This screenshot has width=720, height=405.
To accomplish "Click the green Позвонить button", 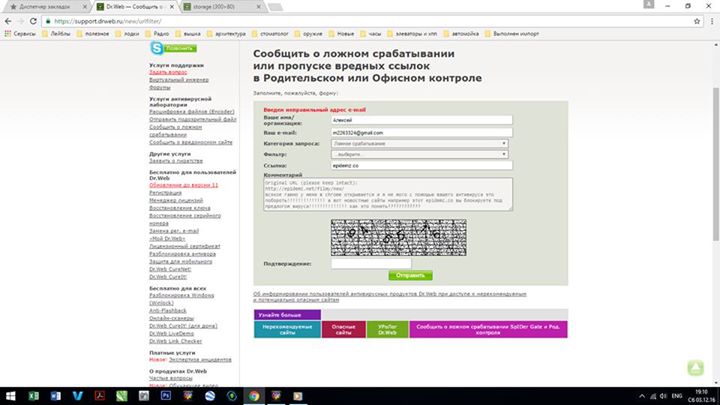I will pos(180,48).
